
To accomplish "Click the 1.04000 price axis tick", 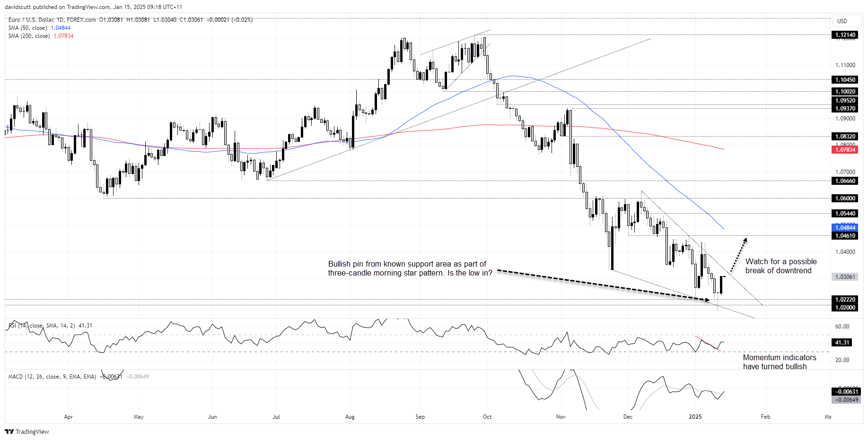I will (x=845, y=252).
